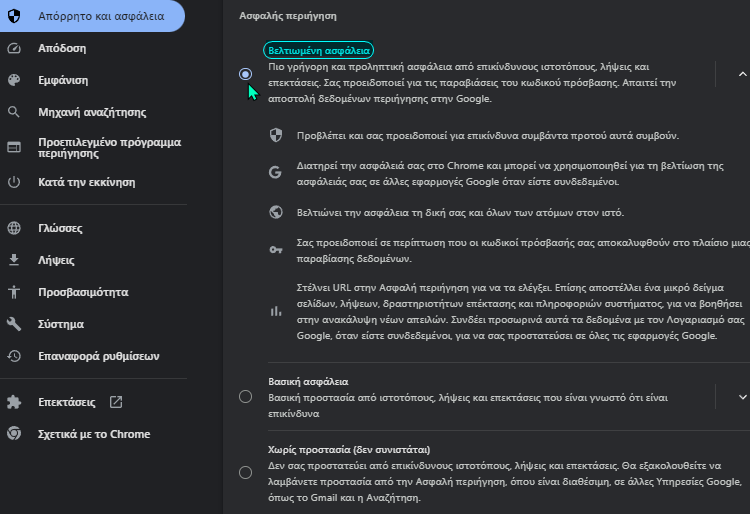Click the power icon beside Κατά την εκκίνηση
The width and height of the screenshot is (750, 514).
pos(14,182)
